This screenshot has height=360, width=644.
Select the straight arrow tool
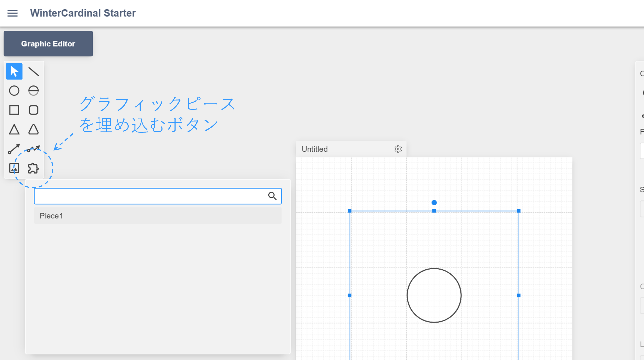point(14,148)
